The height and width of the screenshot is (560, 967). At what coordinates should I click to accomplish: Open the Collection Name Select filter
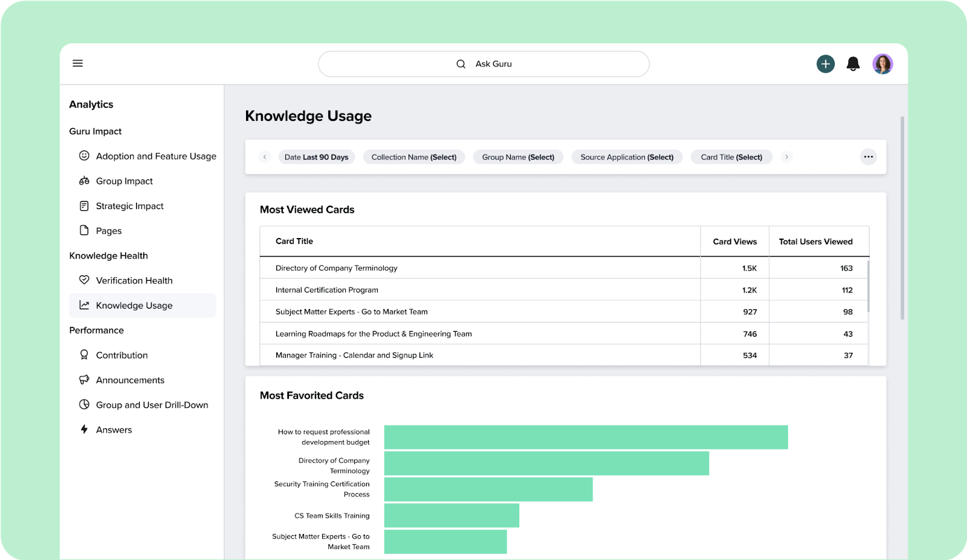[413, 156]
